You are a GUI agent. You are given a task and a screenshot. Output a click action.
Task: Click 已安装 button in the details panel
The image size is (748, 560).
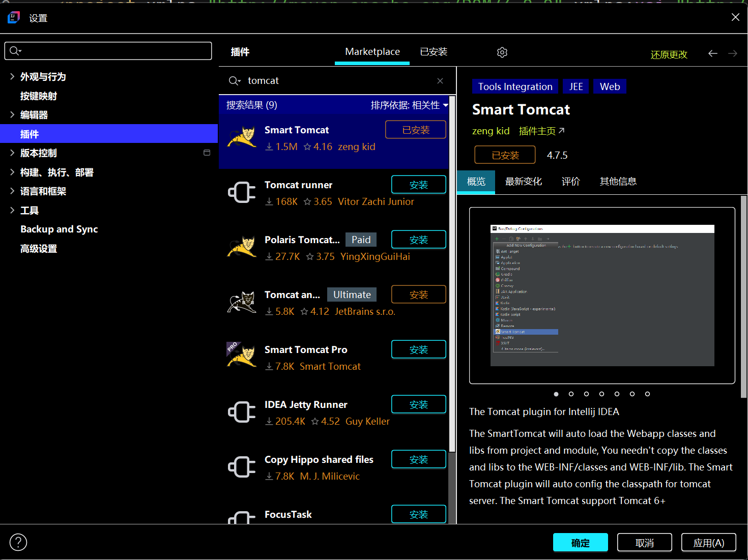pos(505,155)
